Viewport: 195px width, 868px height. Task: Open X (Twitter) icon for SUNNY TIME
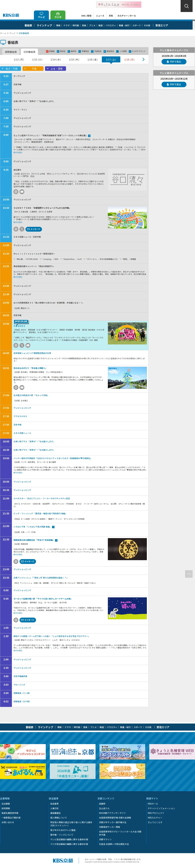coord(22,229)
